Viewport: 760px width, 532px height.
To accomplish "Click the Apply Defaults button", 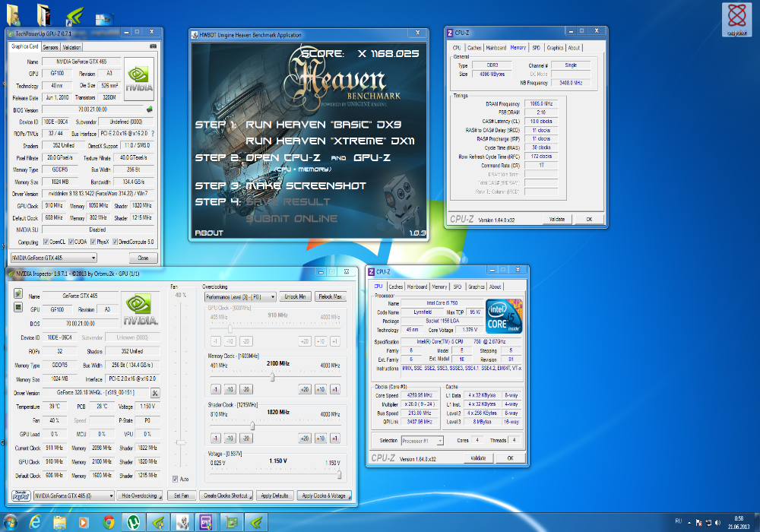I will pyautogui.click(x=275, y=496).
